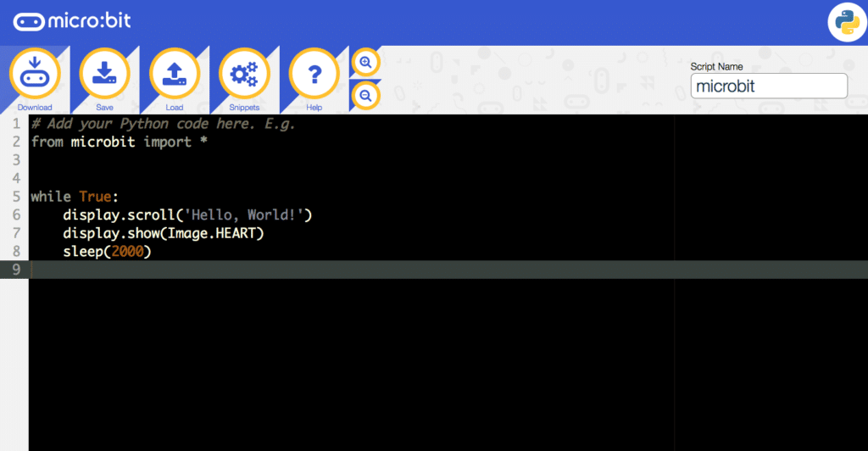The height and width of the screenshot is (451, 868).
Task: Click the Save script icon
Action: tap(104, 74)
